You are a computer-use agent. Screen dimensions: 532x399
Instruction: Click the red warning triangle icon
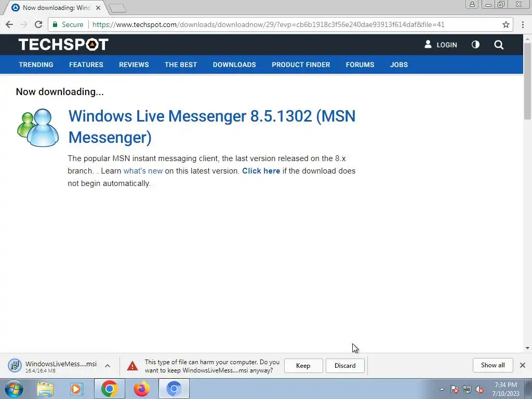[132, 366]
